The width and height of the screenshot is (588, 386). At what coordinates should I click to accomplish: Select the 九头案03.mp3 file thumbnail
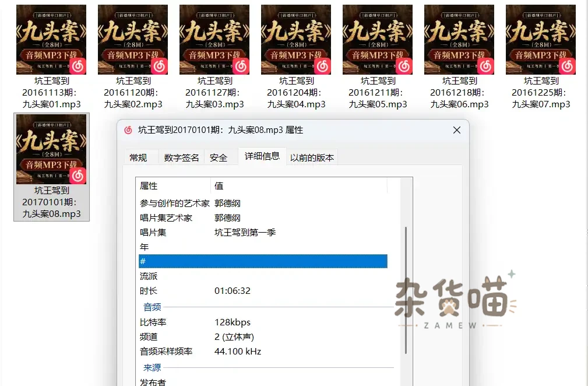214,40
